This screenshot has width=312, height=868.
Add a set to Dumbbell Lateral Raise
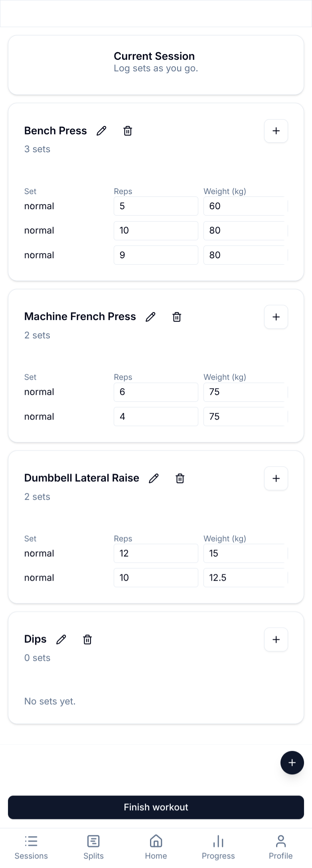point(276,478)
